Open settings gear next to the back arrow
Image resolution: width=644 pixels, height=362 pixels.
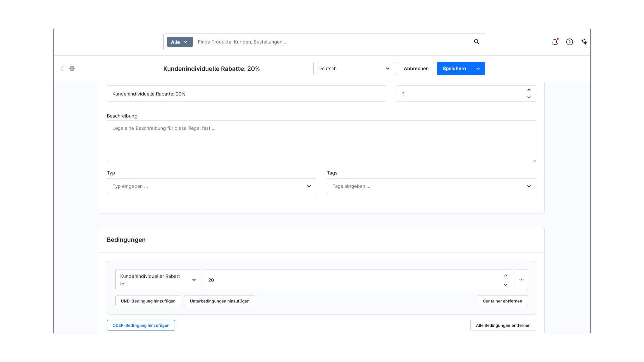click(72, 68)
